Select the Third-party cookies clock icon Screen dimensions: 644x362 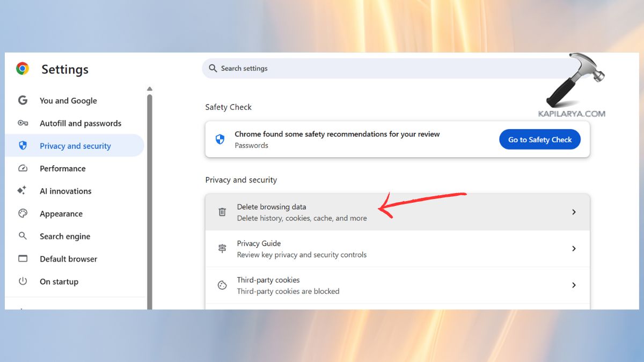tap(222, 285)
